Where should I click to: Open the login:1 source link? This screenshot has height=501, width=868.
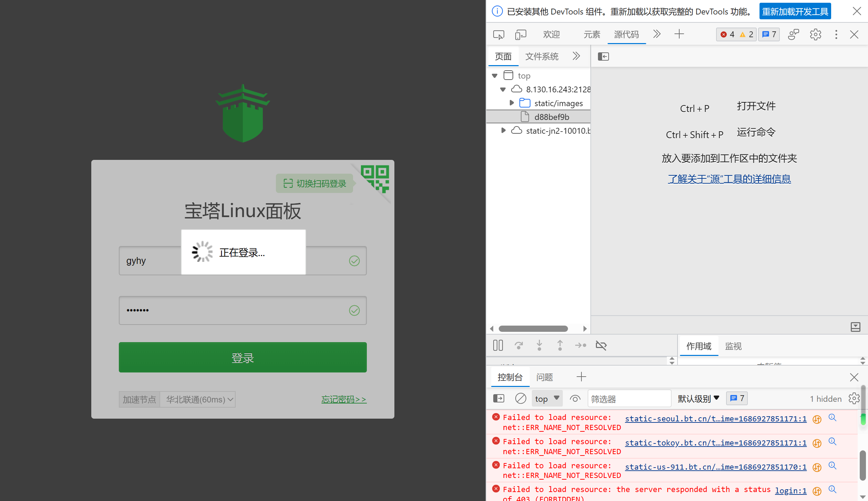click(791, 491)
